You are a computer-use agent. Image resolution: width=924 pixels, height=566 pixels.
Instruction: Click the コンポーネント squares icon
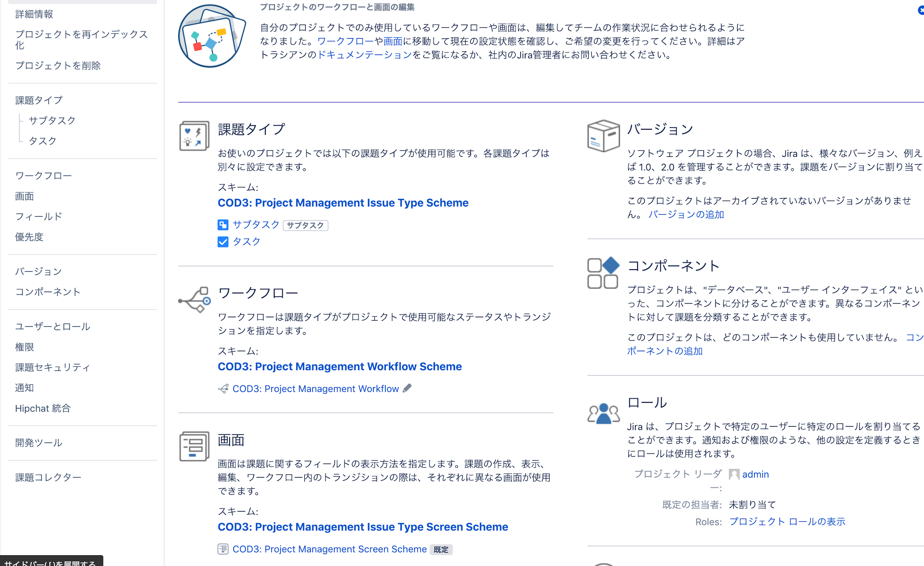pos(603,273)
